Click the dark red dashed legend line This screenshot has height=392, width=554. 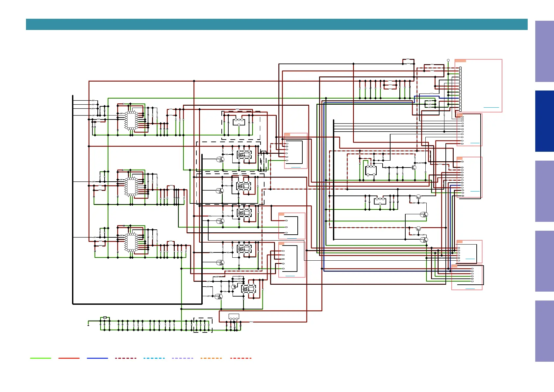click(x=126, y=358)
